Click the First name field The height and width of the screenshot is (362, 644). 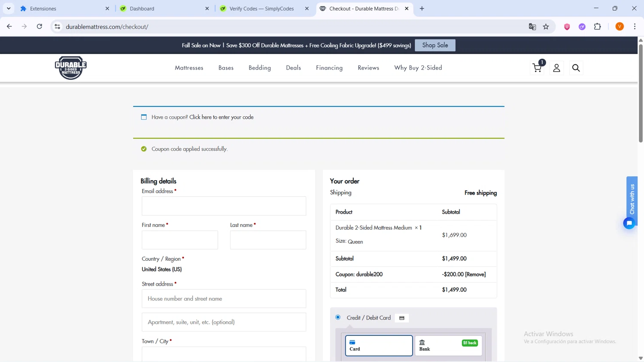pyautogui.click(x=180, y=240)
